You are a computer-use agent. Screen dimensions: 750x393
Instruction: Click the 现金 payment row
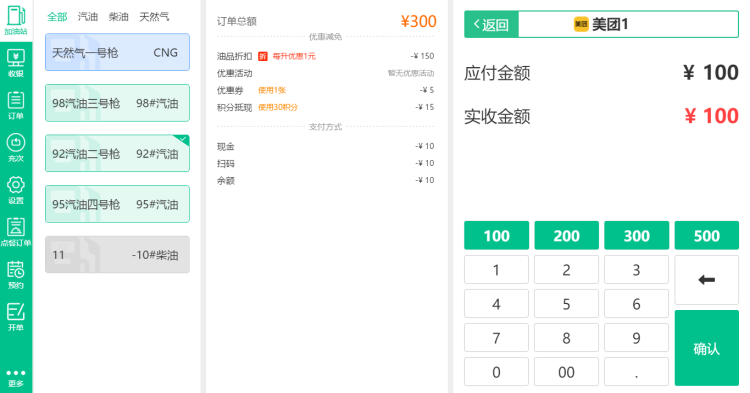[x=325, y=146]
